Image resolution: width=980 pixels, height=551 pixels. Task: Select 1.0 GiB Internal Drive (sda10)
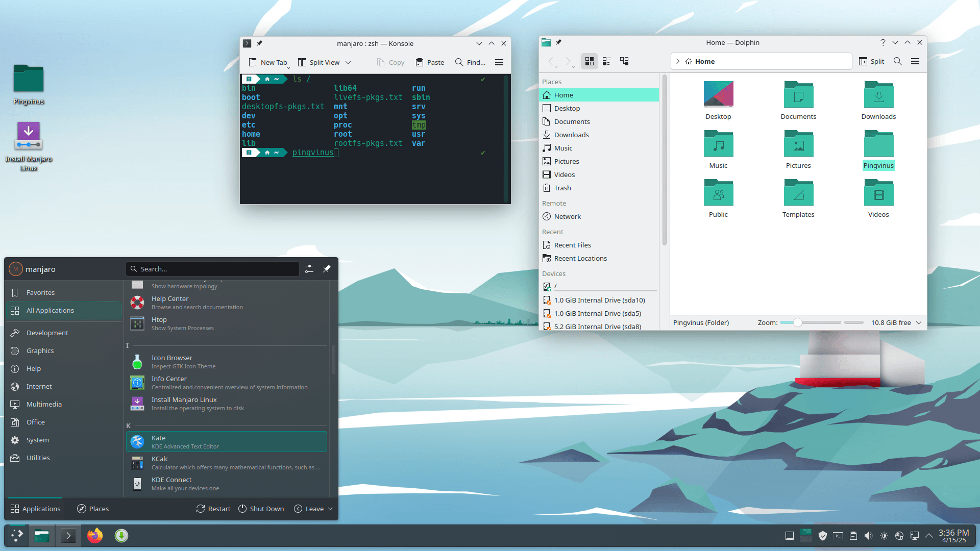point(599,300)
